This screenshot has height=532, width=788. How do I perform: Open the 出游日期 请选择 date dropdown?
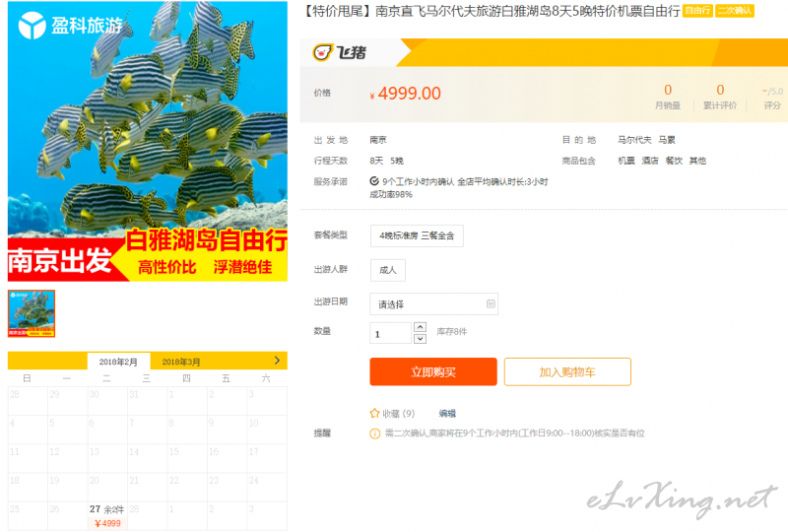click(x=433, y=303)
